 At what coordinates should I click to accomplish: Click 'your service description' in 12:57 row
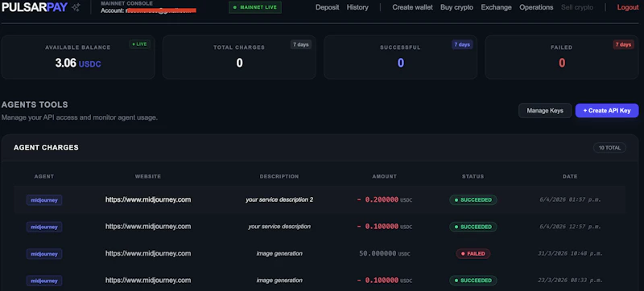tap(279, 226)
